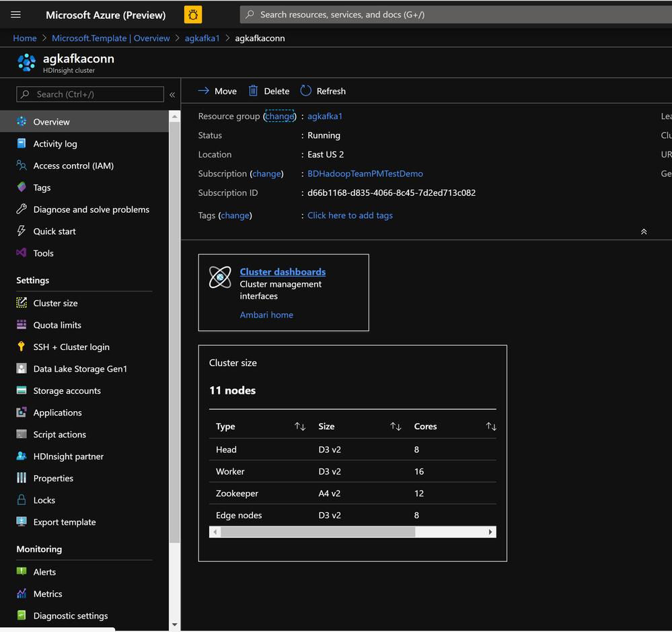This screenshot has height=632, width=672.
Task: Click the sidebar scrollbar up arrow
Action: click(174, 116)
